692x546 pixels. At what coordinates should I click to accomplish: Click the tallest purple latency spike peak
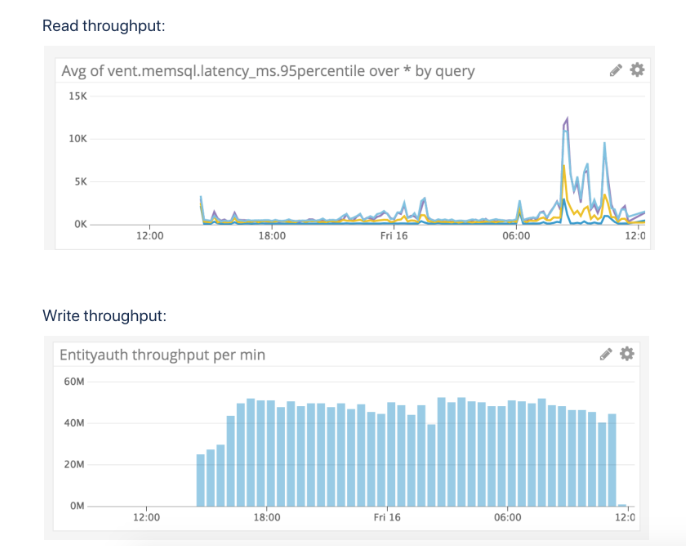567,118
